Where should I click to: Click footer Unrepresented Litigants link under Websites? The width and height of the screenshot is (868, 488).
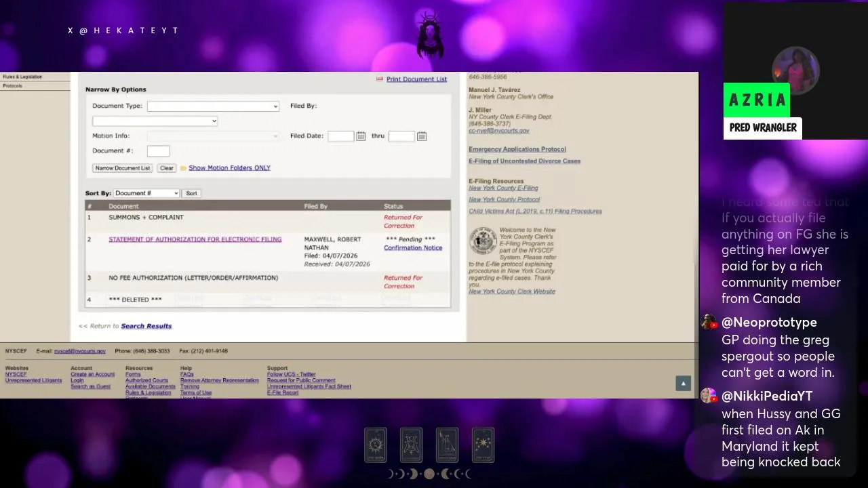click(x=33, y=380)
